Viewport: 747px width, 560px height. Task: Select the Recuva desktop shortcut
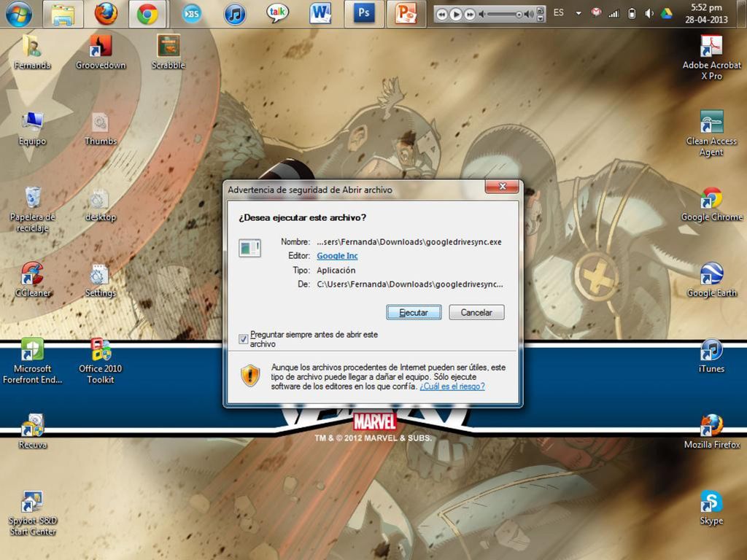coord(32,432)
